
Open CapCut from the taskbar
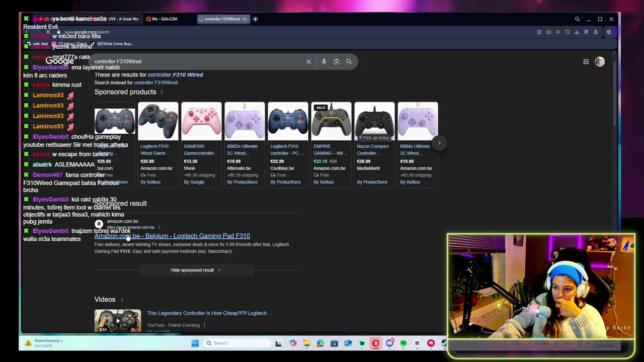coord(417,343)
